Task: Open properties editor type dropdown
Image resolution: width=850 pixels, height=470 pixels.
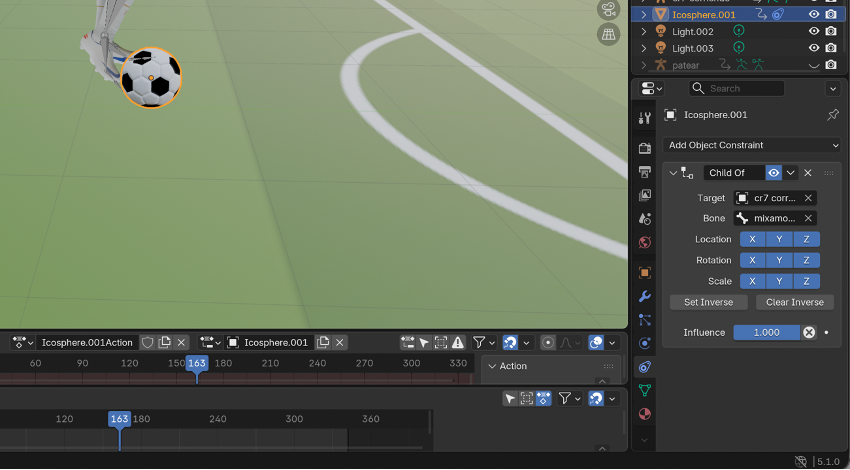Action: pos(651,88)
